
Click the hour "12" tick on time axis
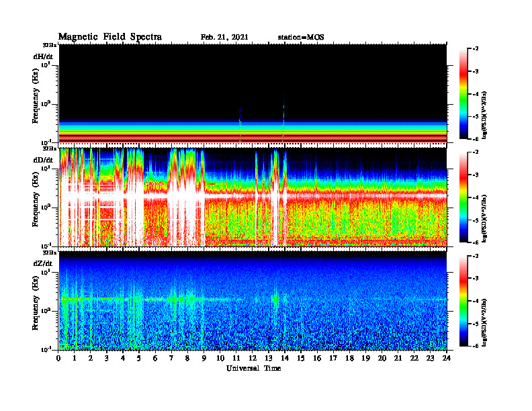(x=253, y=359)
